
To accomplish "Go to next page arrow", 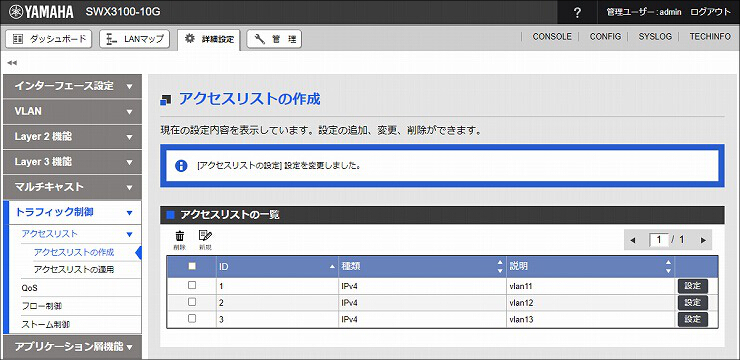I will coord(703,240).
